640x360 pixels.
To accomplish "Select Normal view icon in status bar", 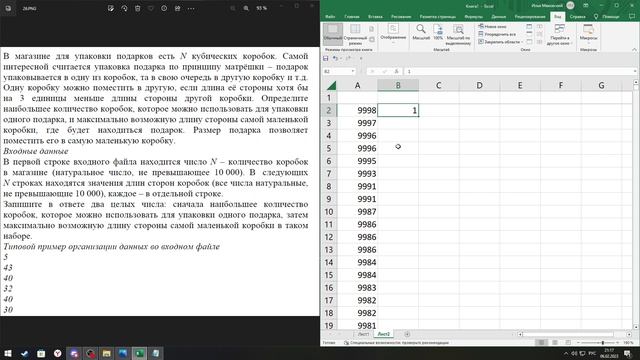I will tap(541, 342).
